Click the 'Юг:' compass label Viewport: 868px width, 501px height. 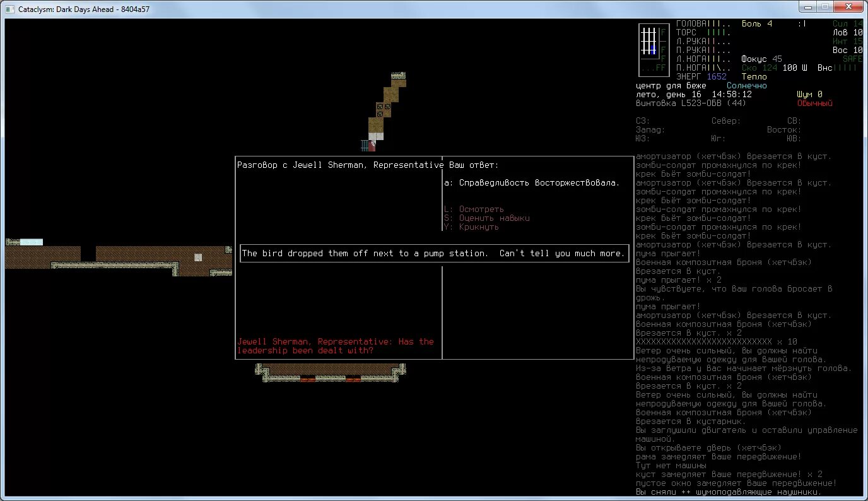tap(719, 139)
